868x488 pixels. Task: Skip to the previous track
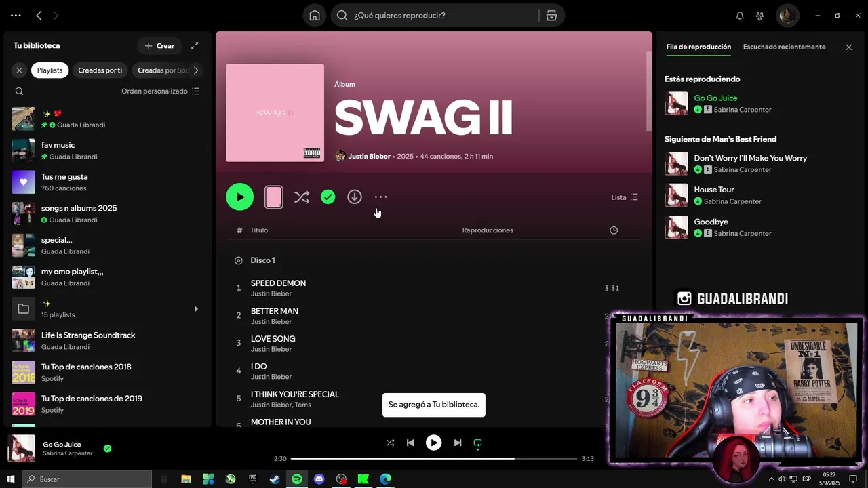410,443
